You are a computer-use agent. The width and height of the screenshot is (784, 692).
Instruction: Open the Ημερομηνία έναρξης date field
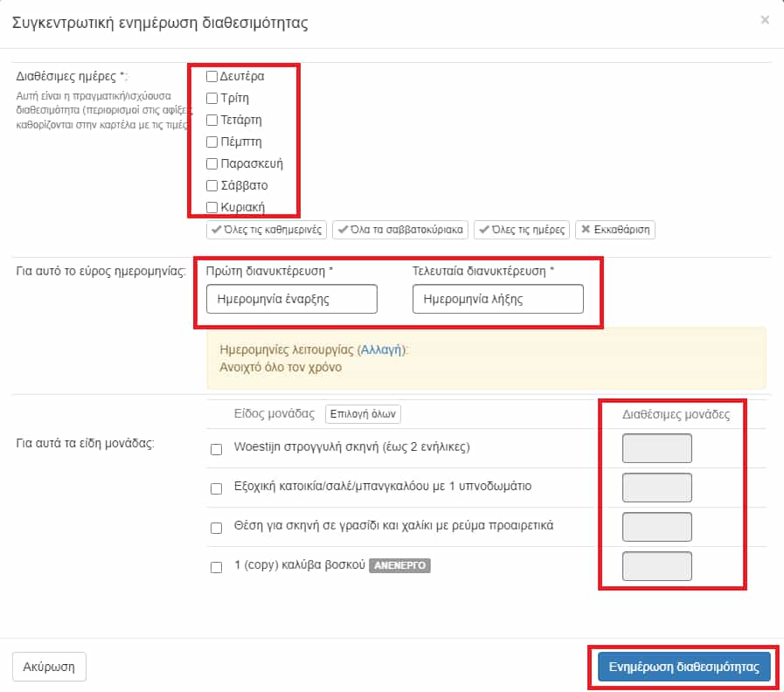(x=292, y=299)
